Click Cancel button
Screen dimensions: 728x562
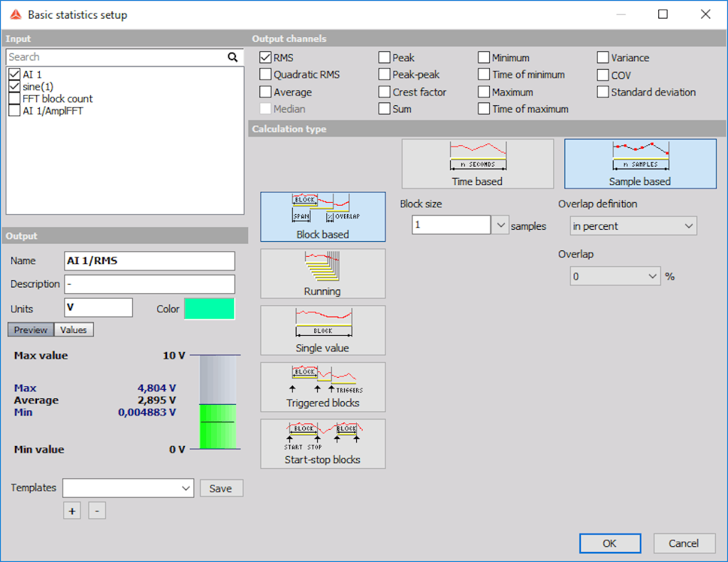(x=684, y=544)
